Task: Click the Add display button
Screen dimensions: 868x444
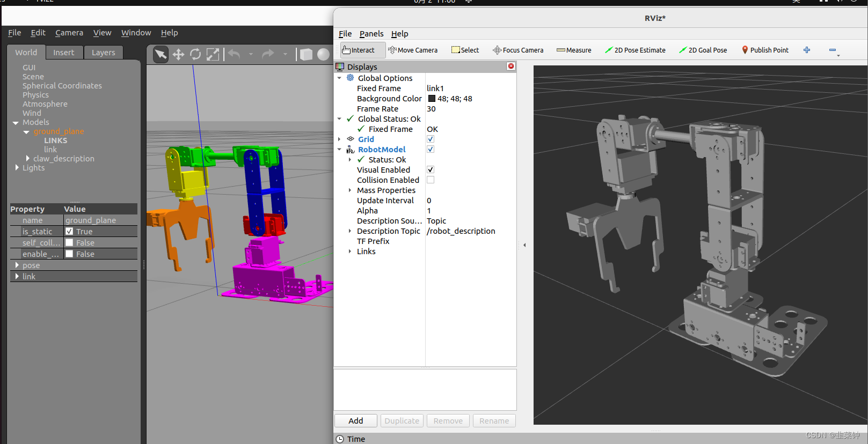Action: click(x=355, y=421)
